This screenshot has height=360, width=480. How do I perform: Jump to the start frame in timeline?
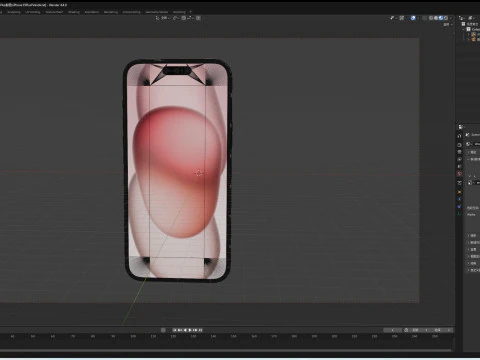pyautogui.click(x=175, y=330)
